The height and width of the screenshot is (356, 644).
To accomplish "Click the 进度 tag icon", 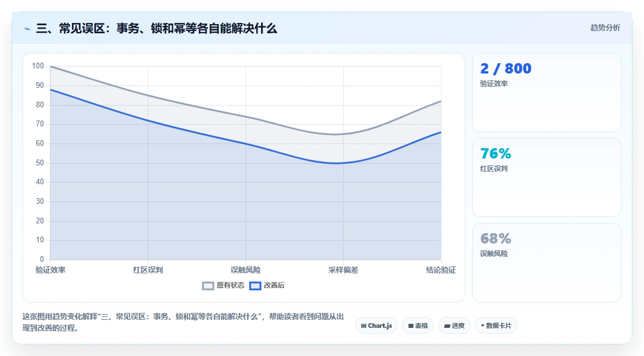I will click(x=447, y=326).
